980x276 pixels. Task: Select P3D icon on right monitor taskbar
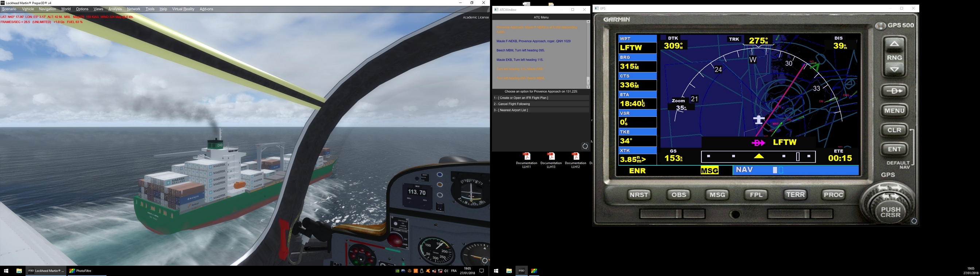click(x=522, y=271)
